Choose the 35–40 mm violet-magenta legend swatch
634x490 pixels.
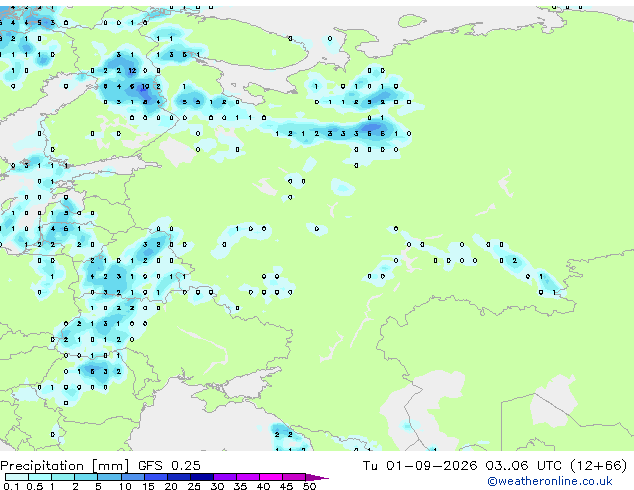click(248, 477)
